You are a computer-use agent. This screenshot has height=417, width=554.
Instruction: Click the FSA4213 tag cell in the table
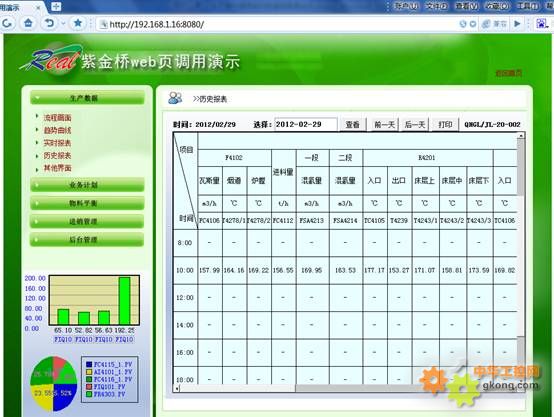click(x=311, y=221)
